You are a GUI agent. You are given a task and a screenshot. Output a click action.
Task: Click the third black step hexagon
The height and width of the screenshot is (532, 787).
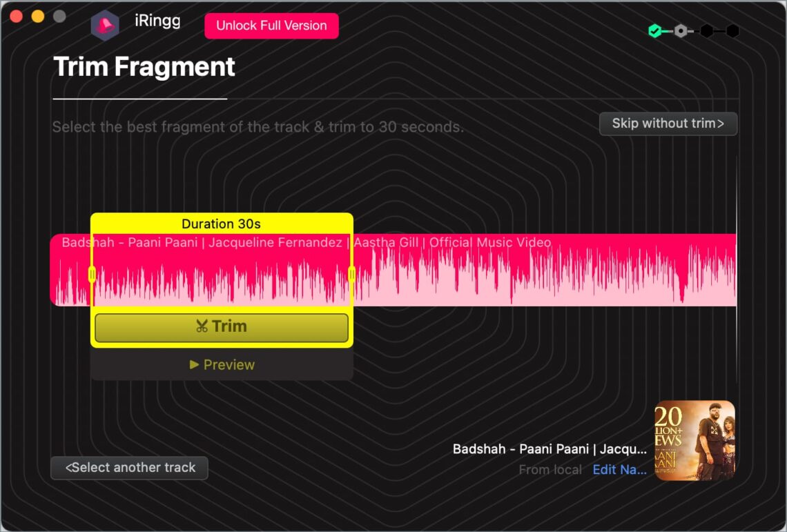click(707, 30)
